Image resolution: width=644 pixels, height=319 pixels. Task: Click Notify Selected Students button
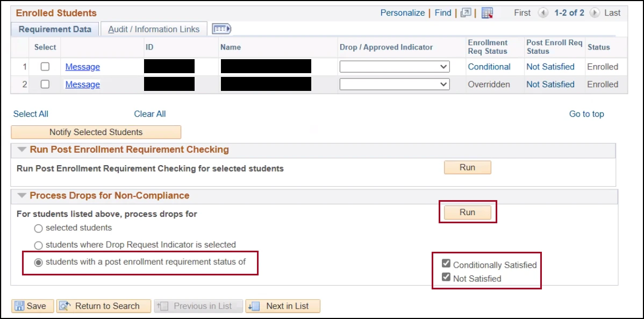pos(96,132)
